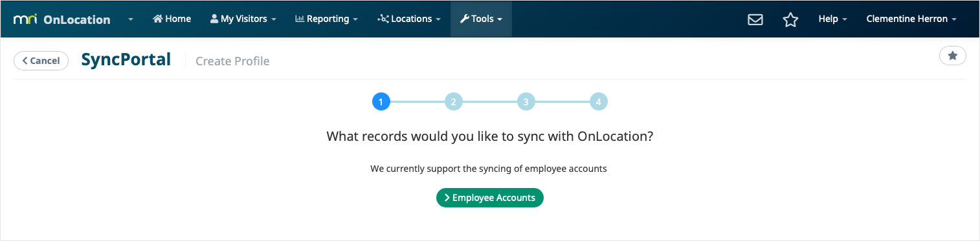The image size is (980, 241).
Task: Open the Locations dropdown menu
Action: pos(409,19)
